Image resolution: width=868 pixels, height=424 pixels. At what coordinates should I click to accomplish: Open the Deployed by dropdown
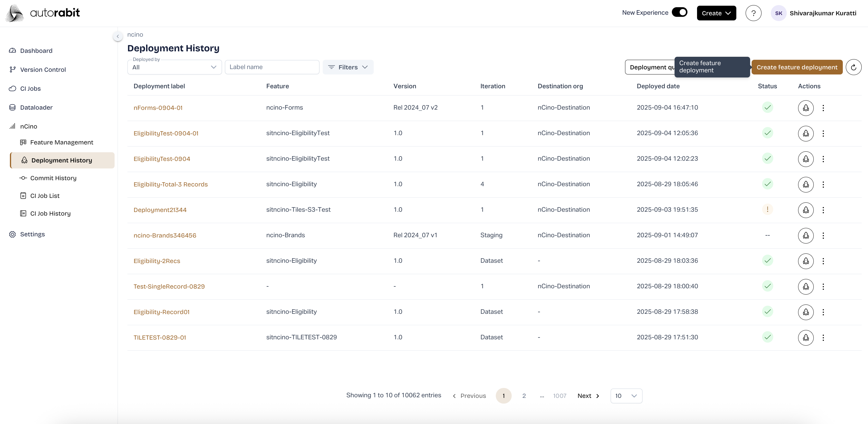pyautogui.click(x=174, y=67)
